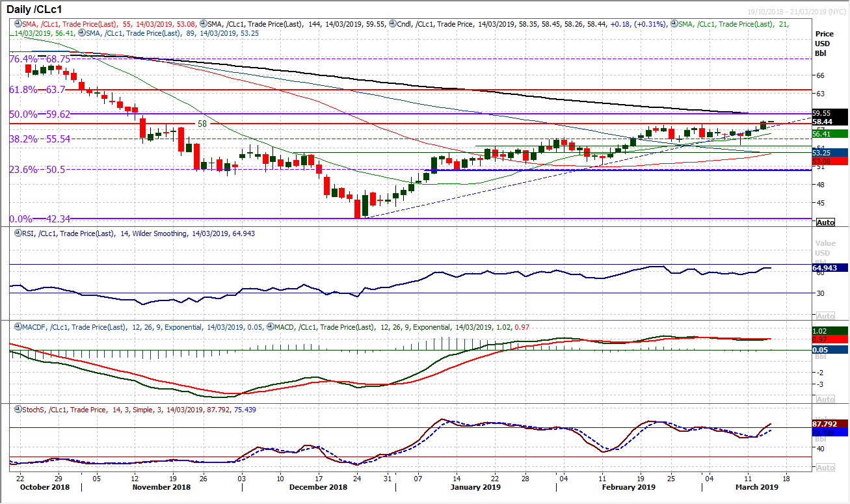
Task: Toggle Auto scale in the MACD panel
Action: point(825,399)
